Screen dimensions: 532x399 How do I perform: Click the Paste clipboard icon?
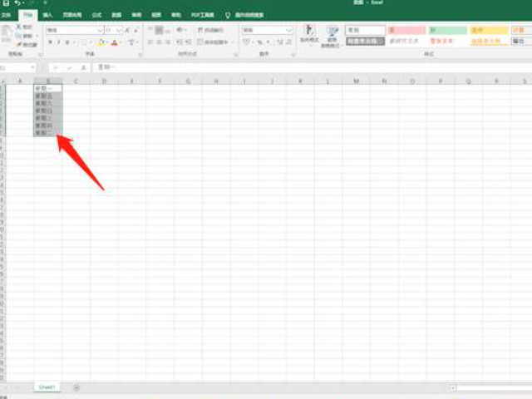tap(7, 33)
